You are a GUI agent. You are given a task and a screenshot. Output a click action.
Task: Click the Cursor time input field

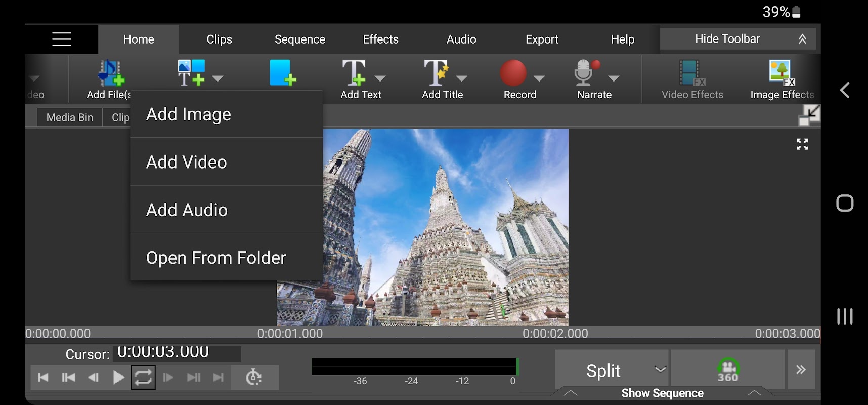177,354
